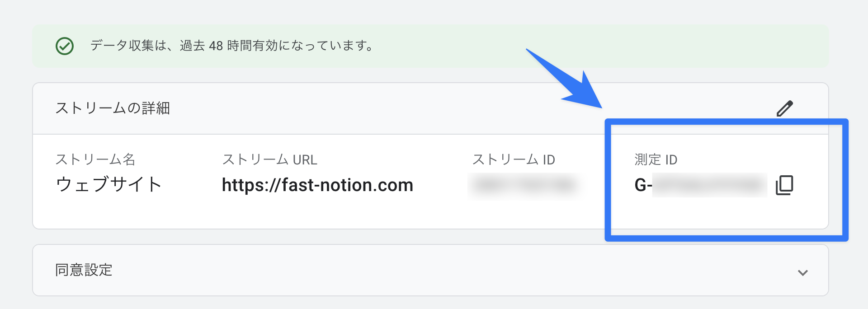Click the green checkmark status icon
The width and height of the screenshot is (868, 309).
pos(65,46)
